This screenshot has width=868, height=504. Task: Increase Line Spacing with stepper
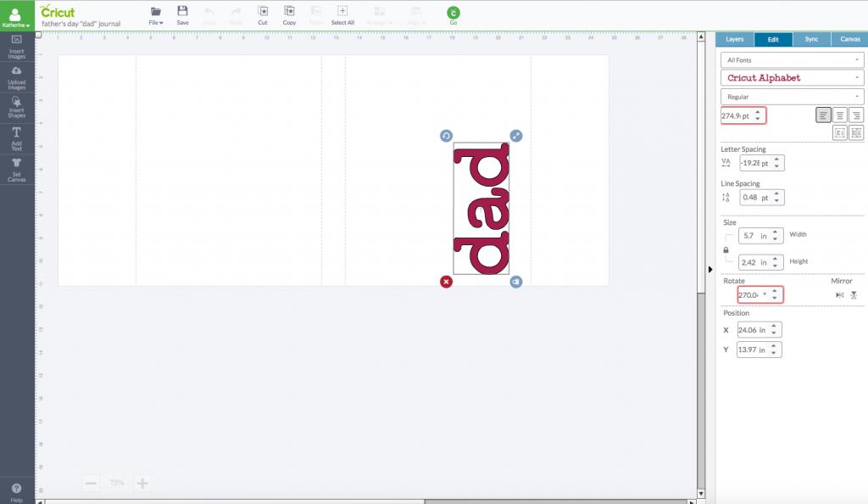click(776, 193)
